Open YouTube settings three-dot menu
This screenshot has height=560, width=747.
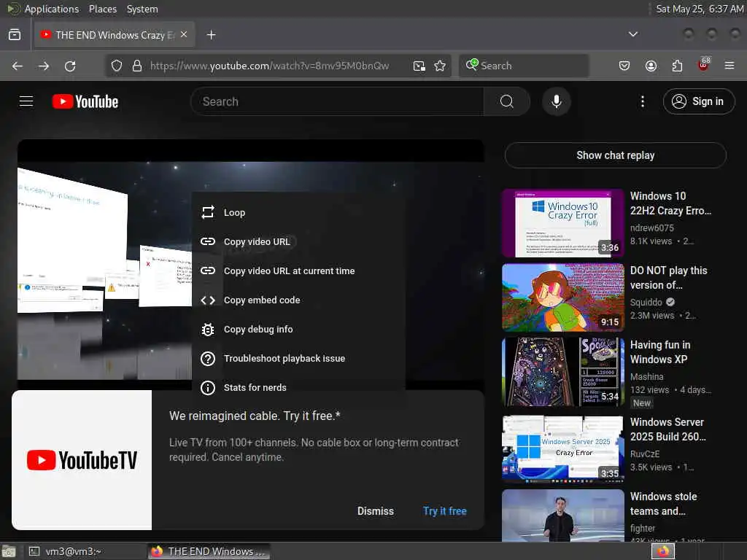[642, 101]
